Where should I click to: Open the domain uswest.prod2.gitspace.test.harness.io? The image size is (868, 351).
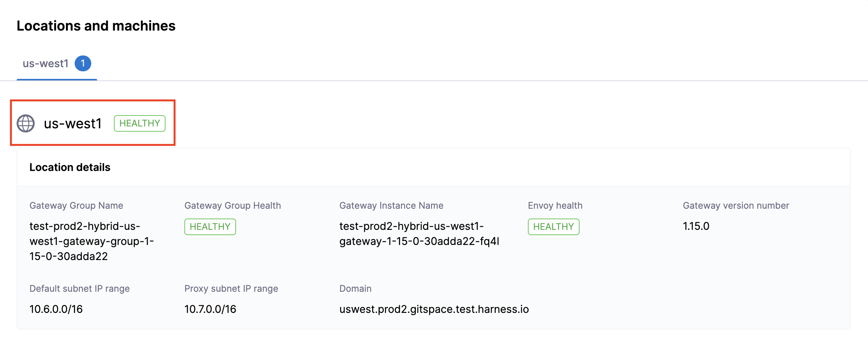(434, 309)
